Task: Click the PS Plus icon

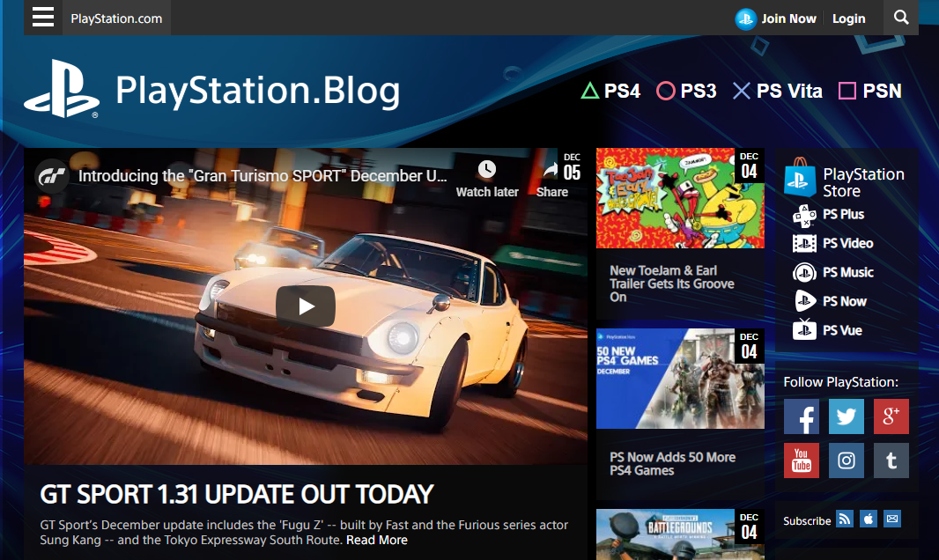Action: [804, 216]
